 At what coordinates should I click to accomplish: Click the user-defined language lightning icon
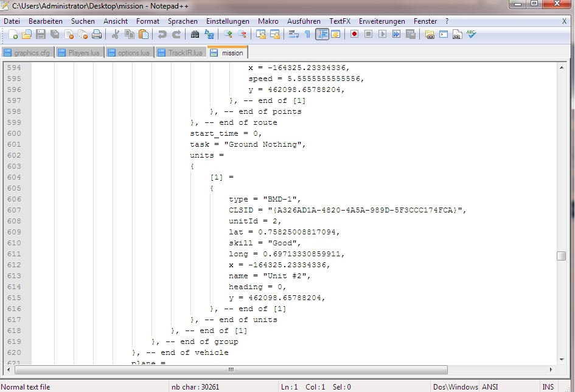[x=335, y=35]
